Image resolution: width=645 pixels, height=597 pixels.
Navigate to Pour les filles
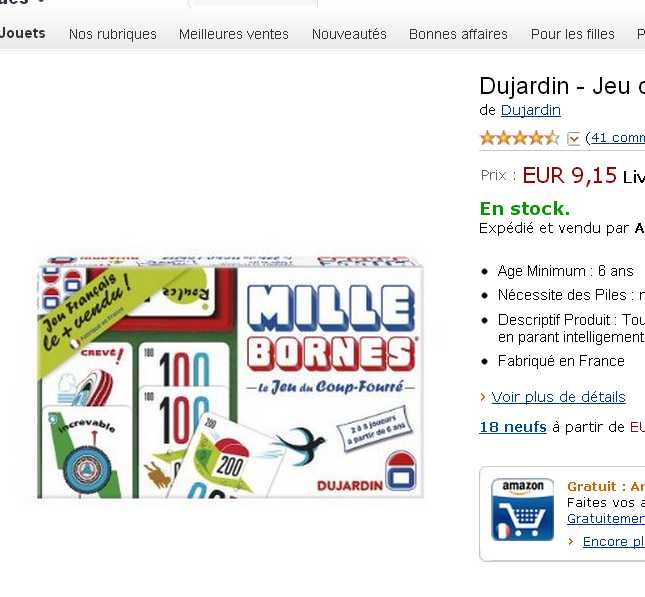point(573,34)
